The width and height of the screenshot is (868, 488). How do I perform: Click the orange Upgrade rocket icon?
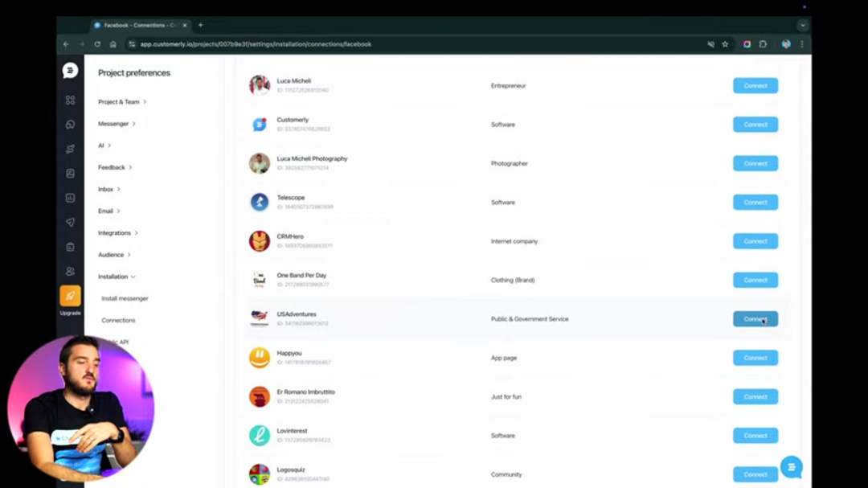pyautogui.click(x=70, y=296)
